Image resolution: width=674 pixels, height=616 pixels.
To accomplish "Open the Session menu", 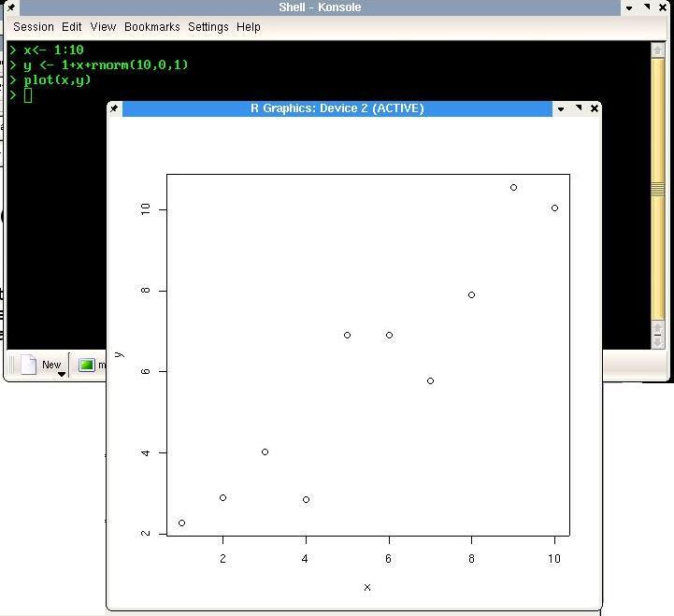I will point(34,27).
